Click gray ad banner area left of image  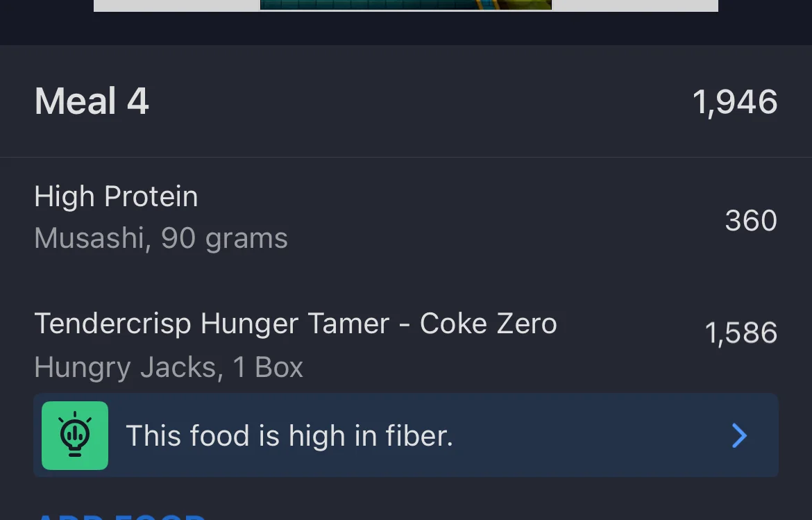[176, 5]
